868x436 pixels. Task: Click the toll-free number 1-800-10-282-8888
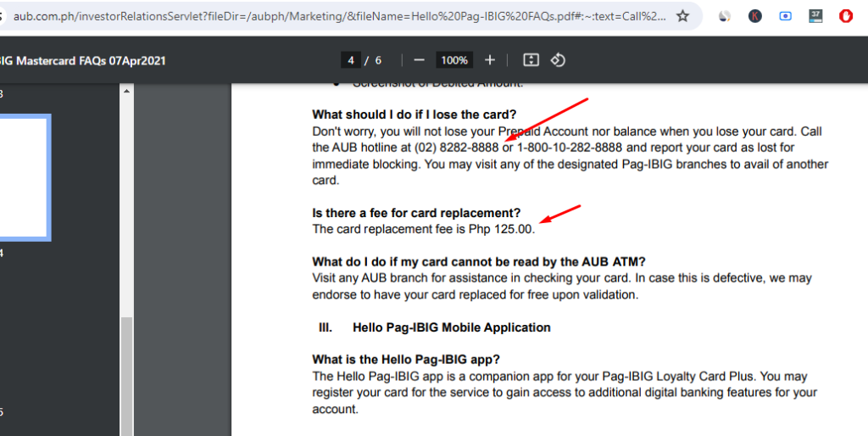pyautogui.click(x=570, y=148)
